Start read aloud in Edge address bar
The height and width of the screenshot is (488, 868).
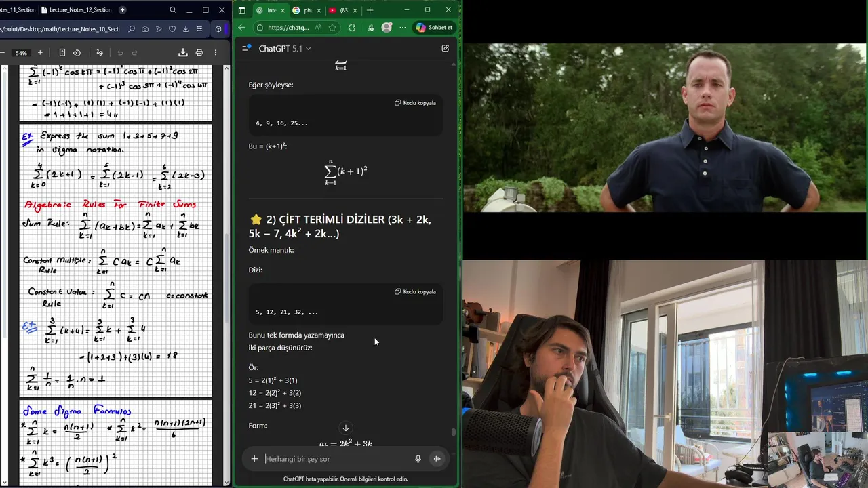[319, 28]
